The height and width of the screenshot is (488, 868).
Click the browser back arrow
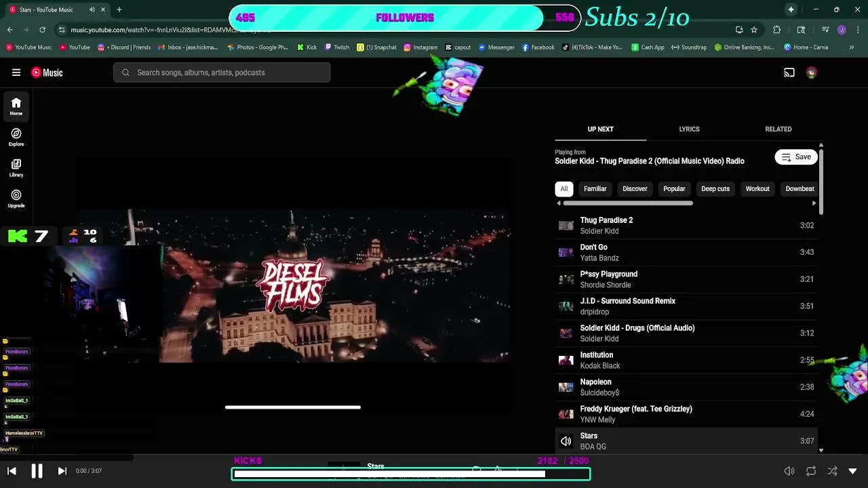pyautogui.click(x=9, y=30)
